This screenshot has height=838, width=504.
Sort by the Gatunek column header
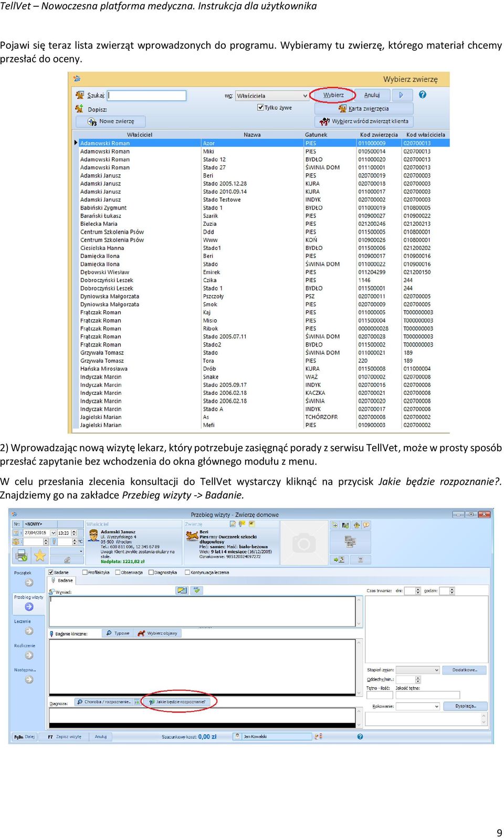point(316,135)
